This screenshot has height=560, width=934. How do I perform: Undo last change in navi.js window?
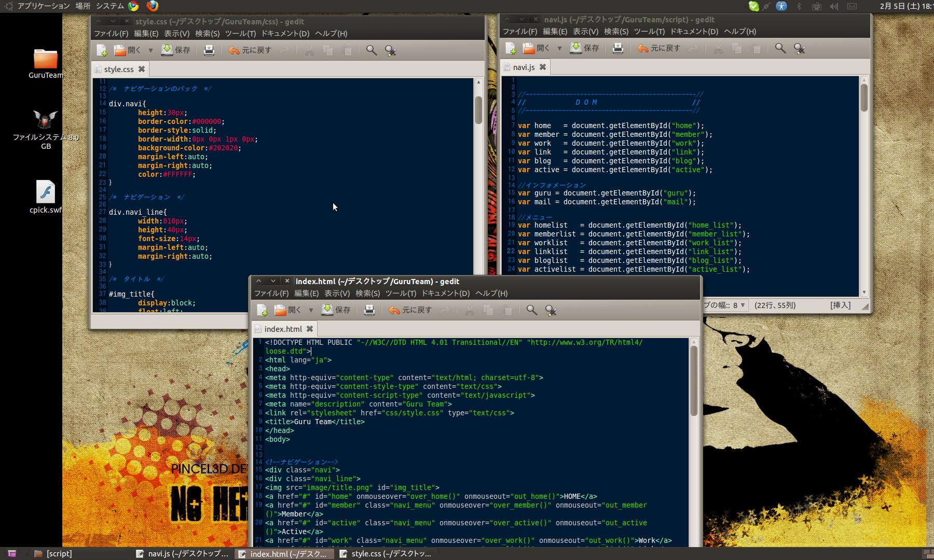658,48
